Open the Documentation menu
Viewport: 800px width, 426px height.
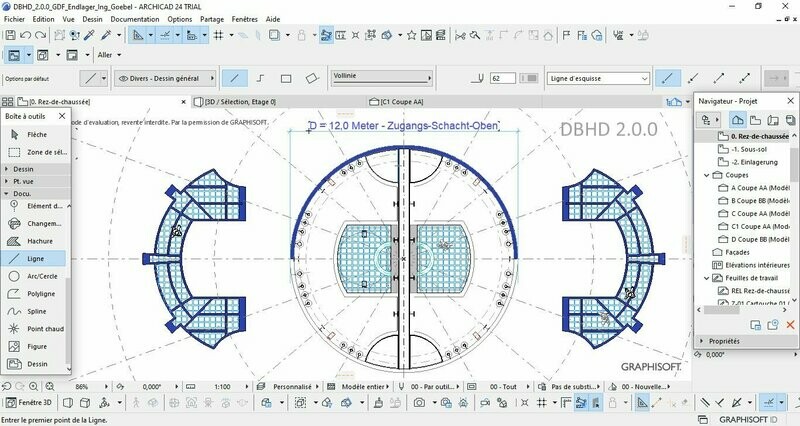(x=135, y=19)
